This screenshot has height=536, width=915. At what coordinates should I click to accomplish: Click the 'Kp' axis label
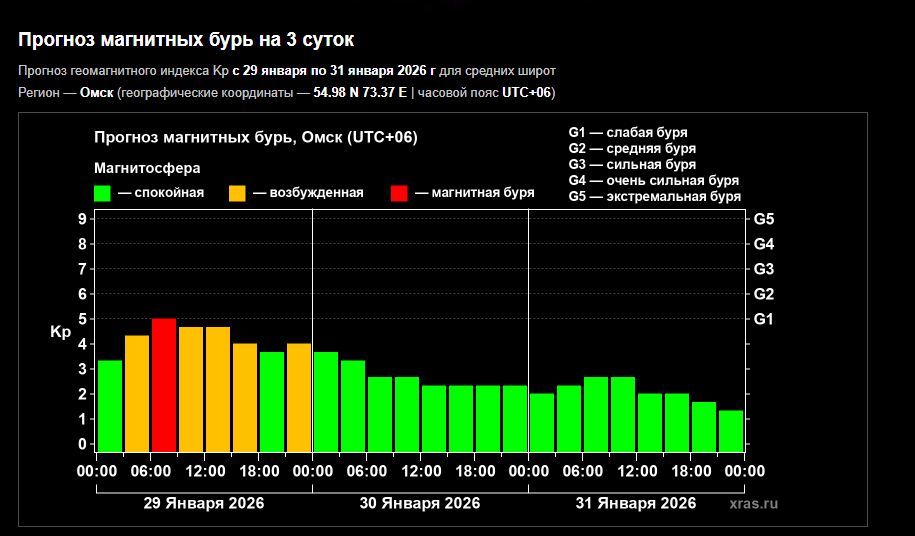(x=61, y=332)
